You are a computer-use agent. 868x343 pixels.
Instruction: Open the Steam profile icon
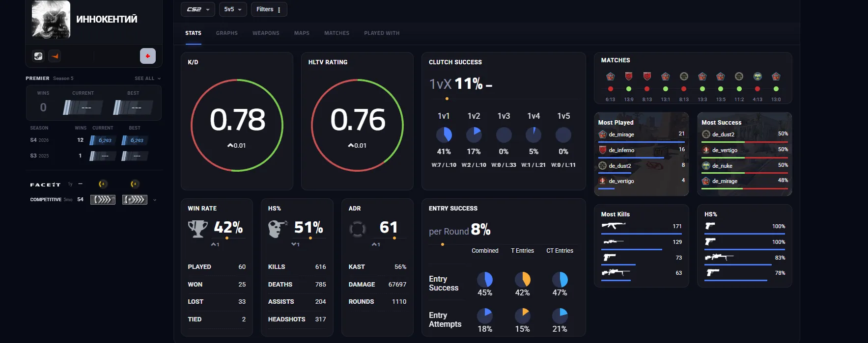click(38, 56)
